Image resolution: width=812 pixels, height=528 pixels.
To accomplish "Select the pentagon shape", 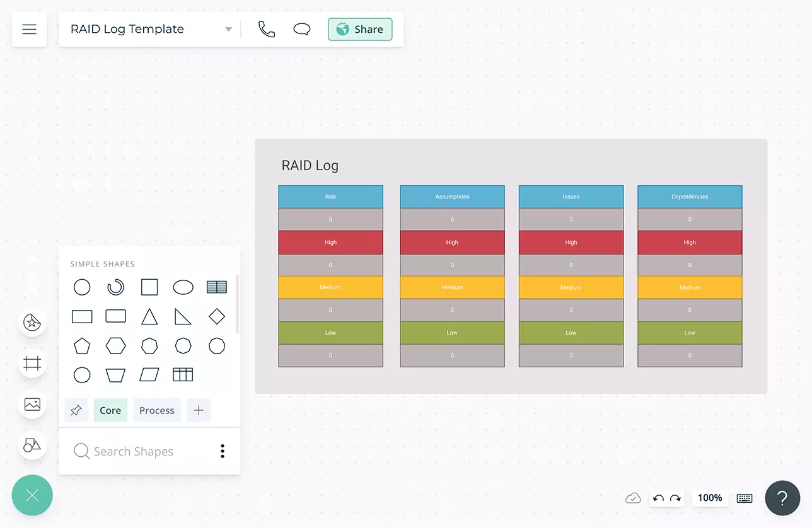I will pyautogui.click(x=82, y=346).
